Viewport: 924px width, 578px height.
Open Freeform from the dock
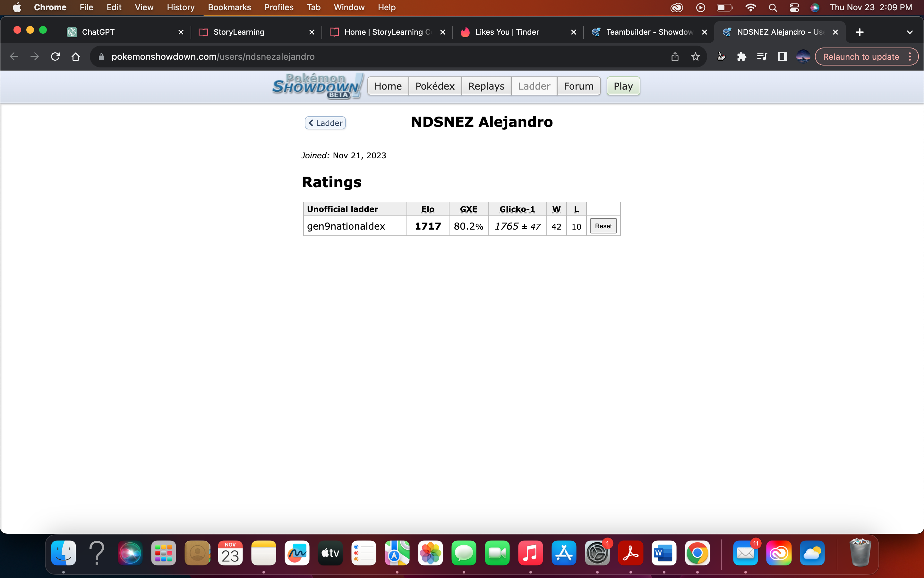297,553
